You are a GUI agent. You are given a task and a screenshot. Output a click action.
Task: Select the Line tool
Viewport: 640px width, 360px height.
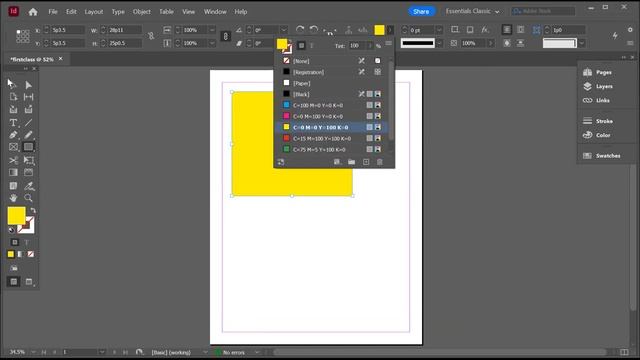28,122
